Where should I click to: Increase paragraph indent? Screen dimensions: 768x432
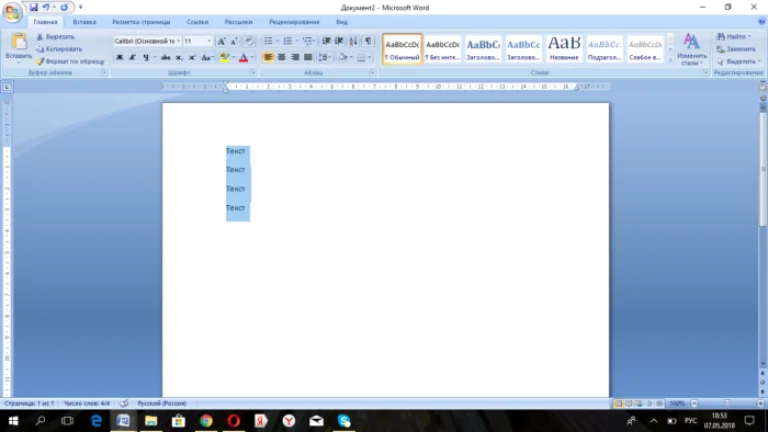[339, 41]
